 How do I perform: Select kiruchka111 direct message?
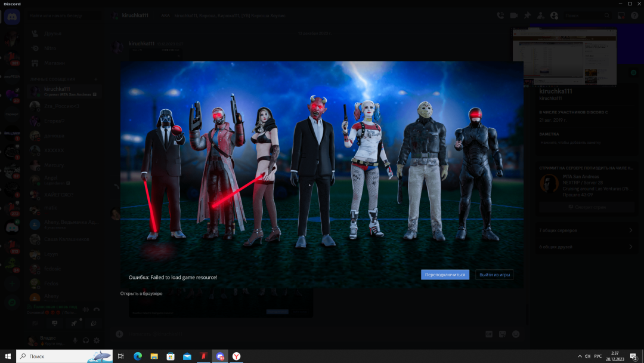(64, 91)
